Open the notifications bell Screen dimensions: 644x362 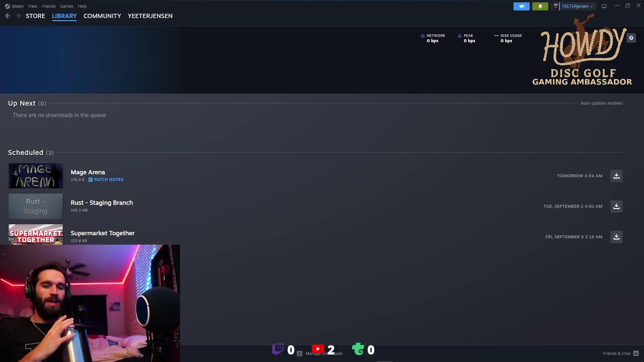540,6
